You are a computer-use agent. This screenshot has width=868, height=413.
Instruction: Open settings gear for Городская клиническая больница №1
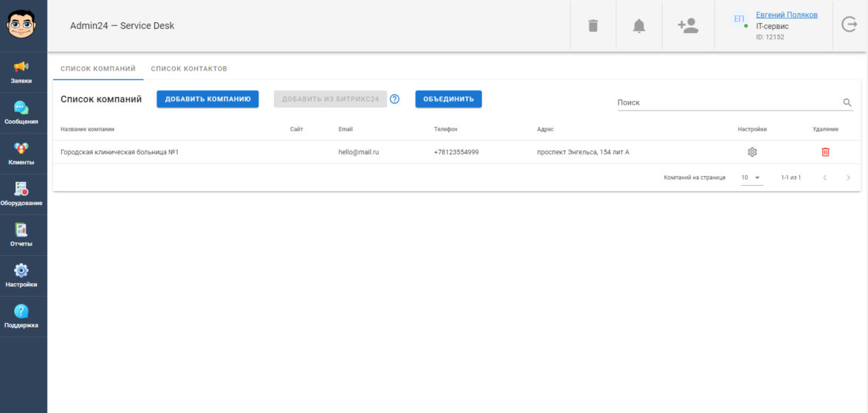pyautogui.click(x=752, y=152)
